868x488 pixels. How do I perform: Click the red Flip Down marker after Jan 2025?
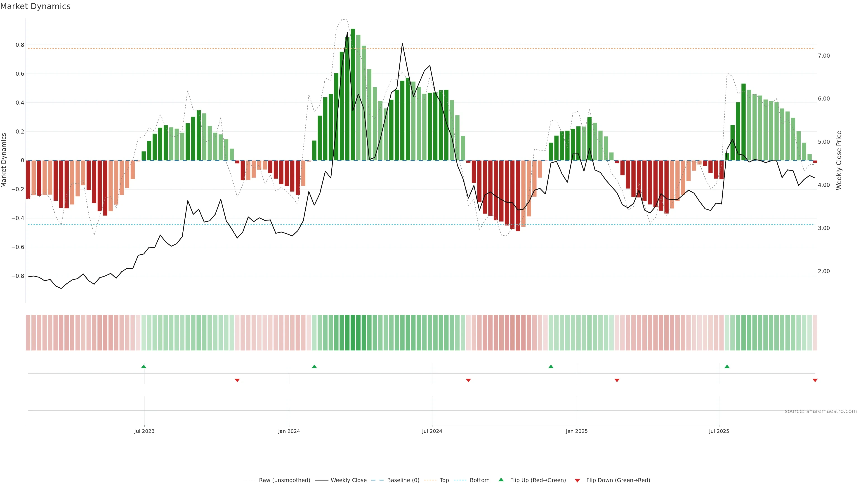pyautogui.click(x=617, y=380)
